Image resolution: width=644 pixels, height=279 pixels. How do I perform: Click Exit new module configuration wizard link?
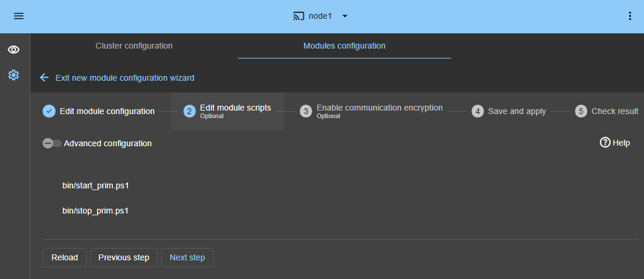point(124,78)
